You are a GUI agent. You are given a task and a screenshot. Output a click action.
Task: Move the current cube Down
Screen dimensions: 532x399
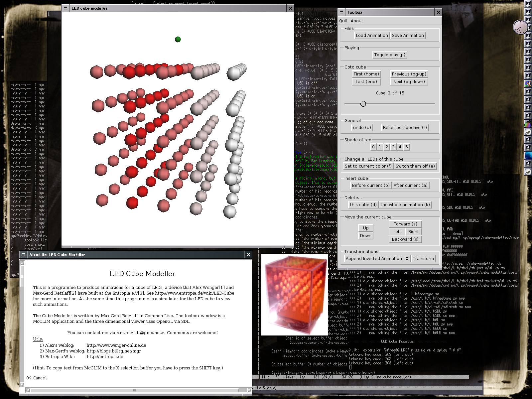(366, 236)
